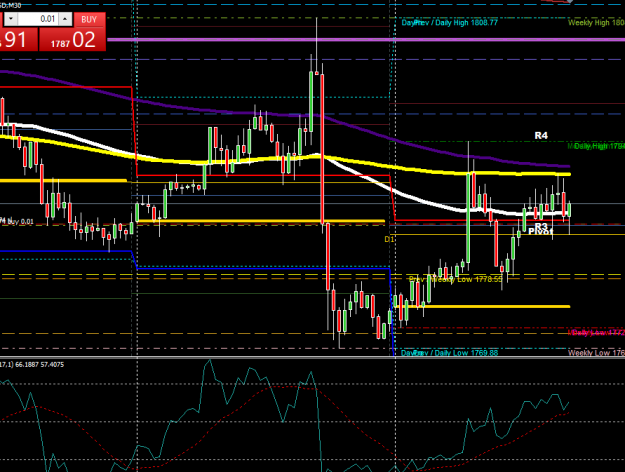This screenshot has width=625, height=472.
Task: Click the 1787 02 buy price panel
Action: pyautogui.click(x=73, y=40)
